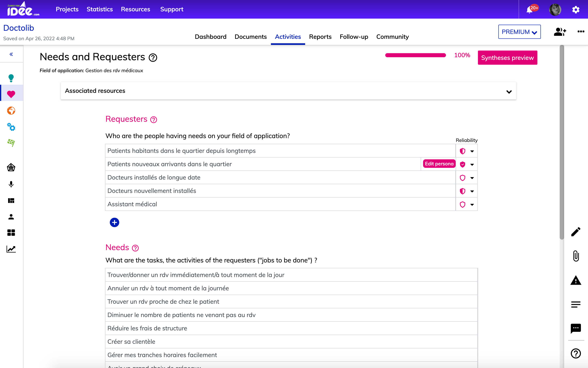The image size is (588, 368).
Task: Open the orange globe activity
Action: point(11,110)
